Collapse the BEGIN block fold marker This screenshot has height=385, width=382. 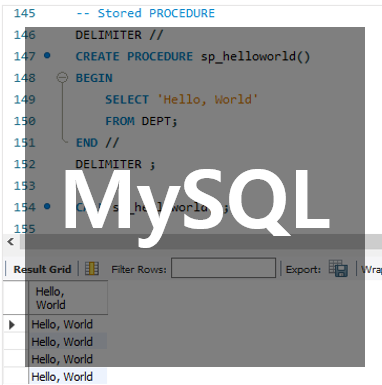pyautogui.click(x=62, y=78)
